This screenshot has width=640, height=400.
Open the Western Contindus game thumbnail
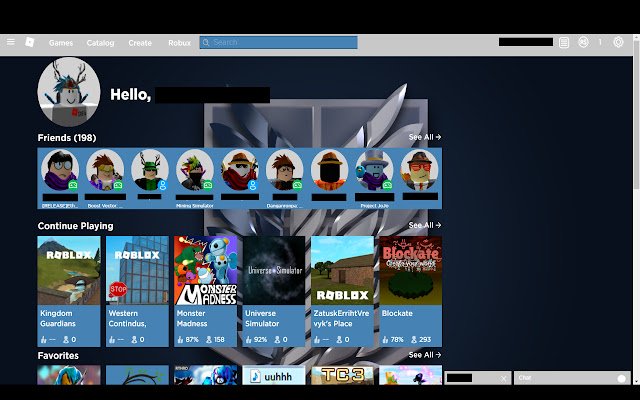[137, 270]
